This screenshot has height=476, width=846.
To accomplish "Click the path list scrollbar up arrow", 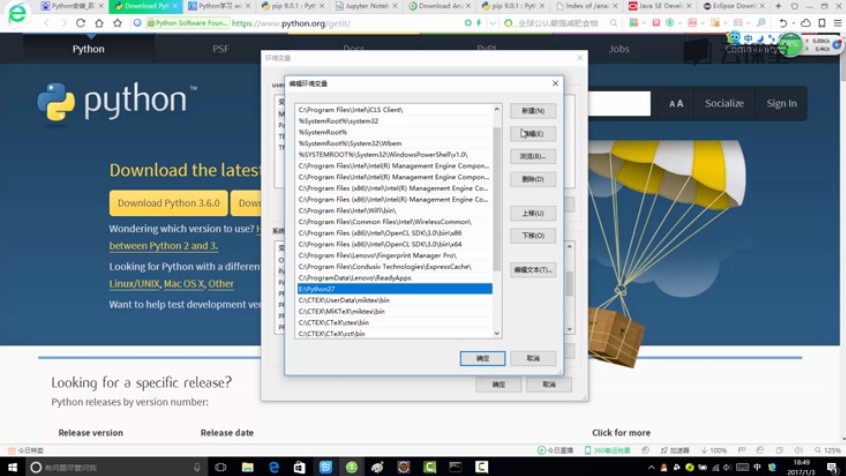I will click(497, 109).
